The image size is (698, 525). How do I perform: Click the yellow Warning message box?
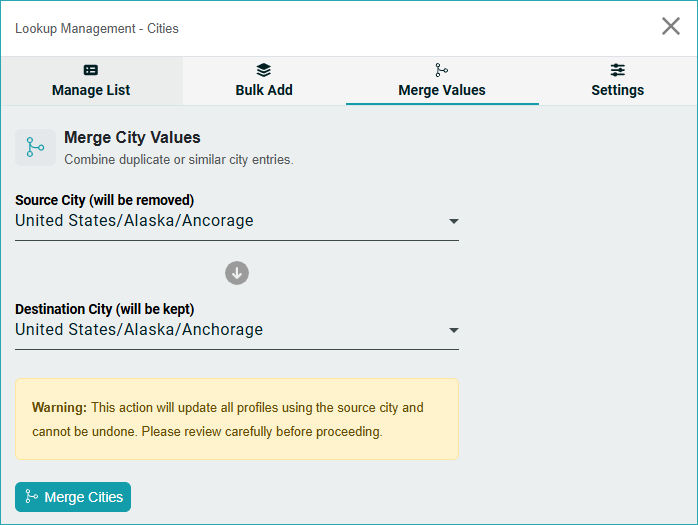click(x=237, y=419)
